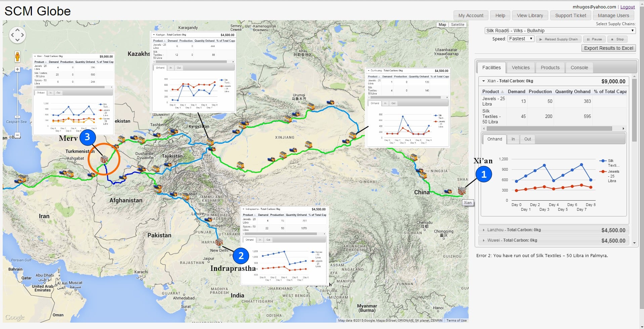Image resolution: width=644 pixels, height=329 pixels.
Task: Click the truck icon left of Islamabad
Action: [x=174, y=194]
